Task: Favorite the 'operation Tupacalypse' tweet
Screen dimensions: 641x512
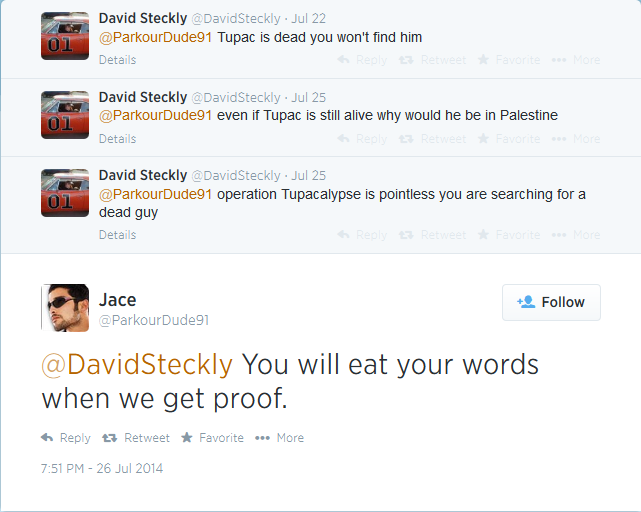Action: 509,235
